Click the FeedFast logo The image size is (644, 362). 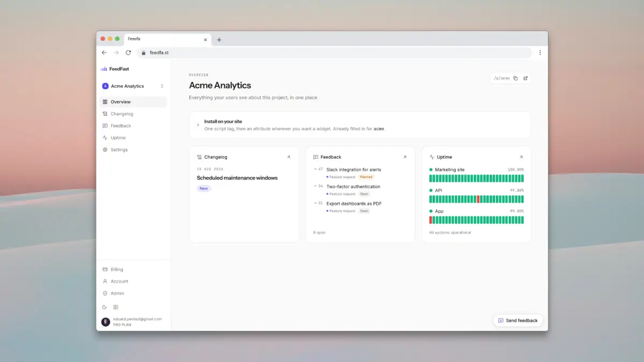pyautogui.click(x=115, y=69)
